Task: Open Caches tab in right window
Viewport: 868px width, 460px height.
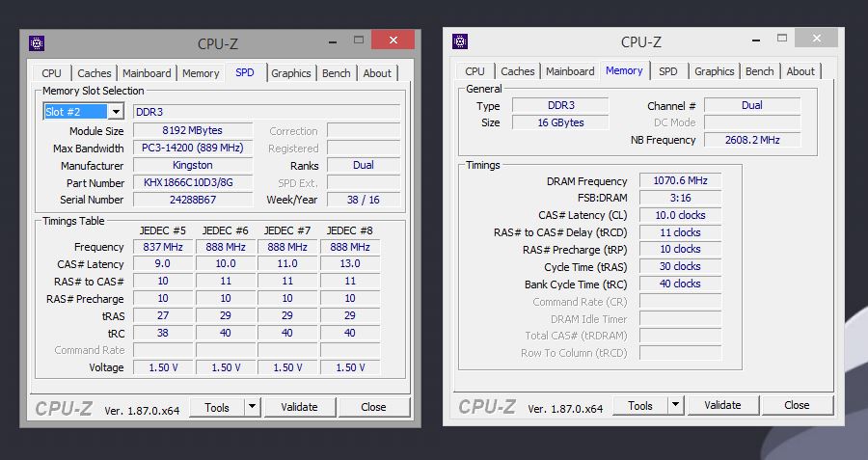Action: (518, 71)
